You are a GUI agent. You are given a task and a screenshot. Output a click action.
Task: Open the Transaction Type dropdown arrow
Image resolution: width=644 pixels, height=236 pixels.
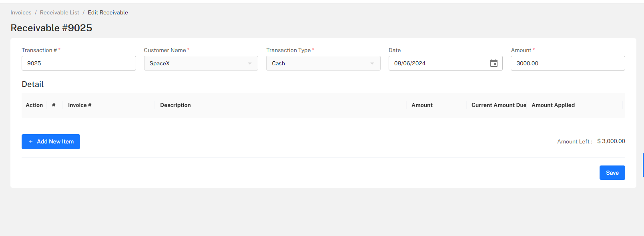[x=372, y=63]
